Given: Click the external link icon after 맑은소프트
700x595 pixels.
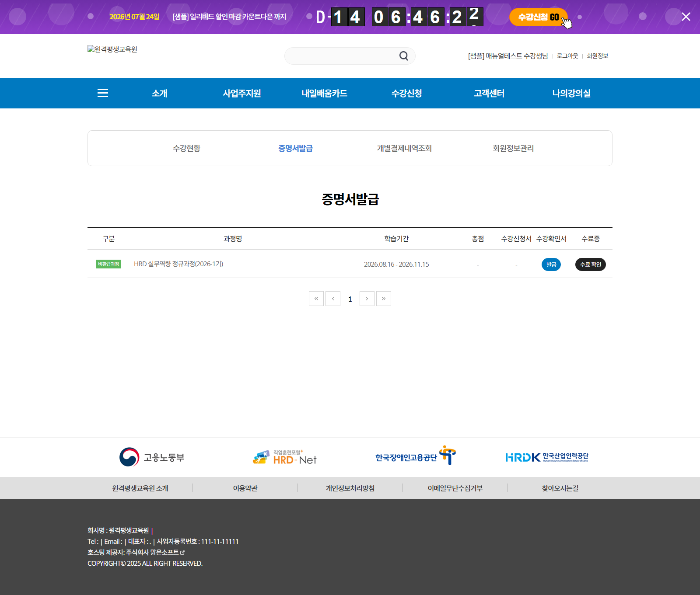Looking at the screenshot, I should click(182, 553).
